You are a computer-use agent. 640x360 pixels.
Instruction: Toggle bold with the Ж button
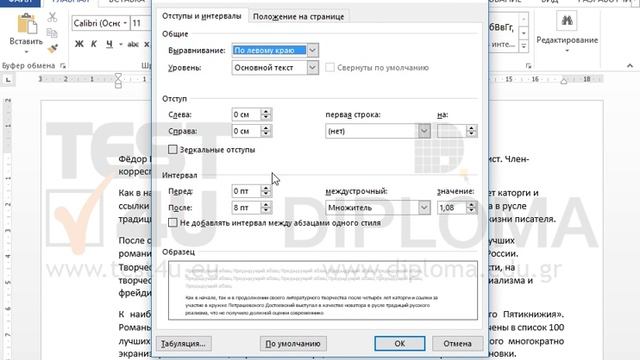coord(79,44)
